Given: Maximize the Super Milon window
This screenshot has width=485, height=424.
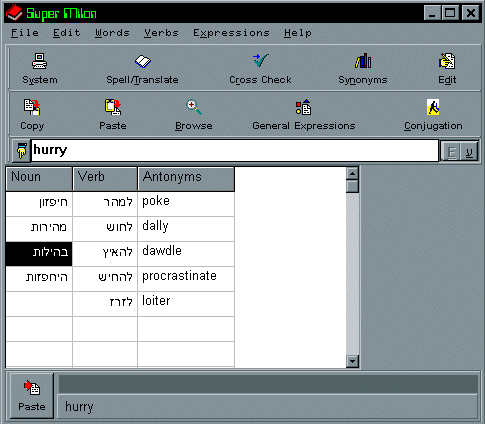Looking at the screenshot, I should pyautogui.click(x=450, y=13).
